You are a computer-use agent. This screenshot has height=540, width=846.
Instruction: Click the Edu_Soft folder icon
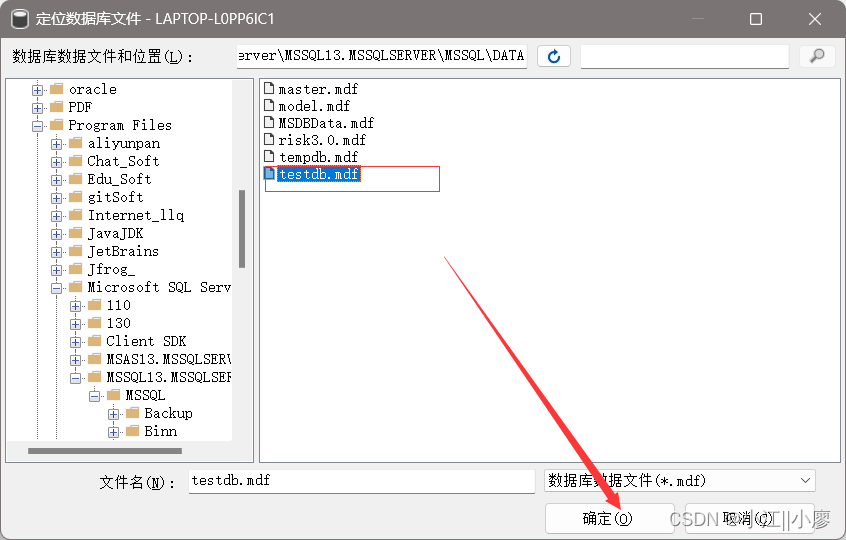tap(76, 179)
